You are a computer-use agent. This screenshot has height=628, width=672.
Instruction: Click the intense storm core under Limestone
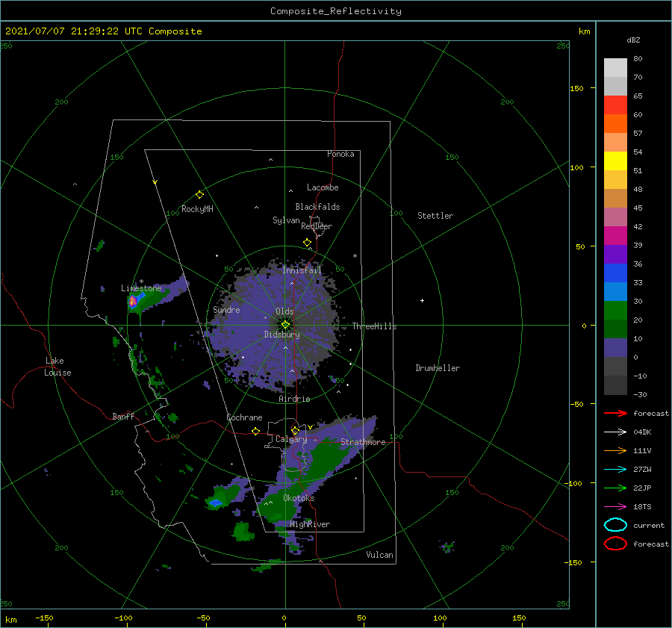click(x=133, y=301)
